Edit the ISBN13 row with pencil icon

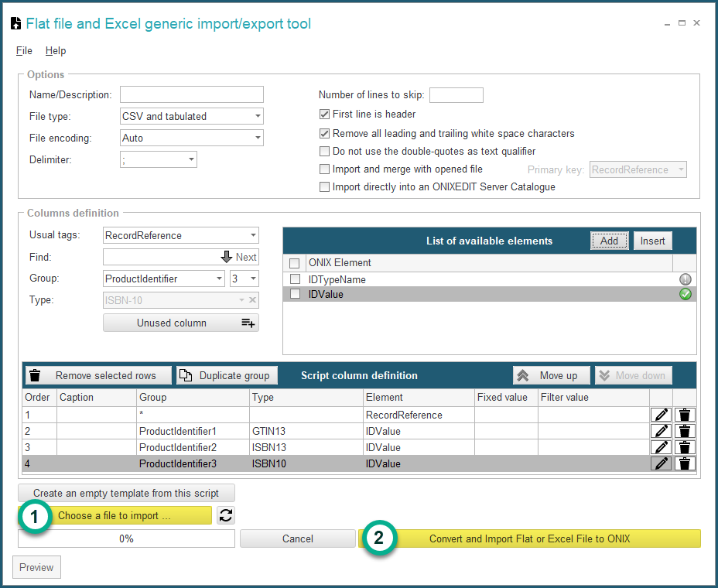(x=661, y=447)
